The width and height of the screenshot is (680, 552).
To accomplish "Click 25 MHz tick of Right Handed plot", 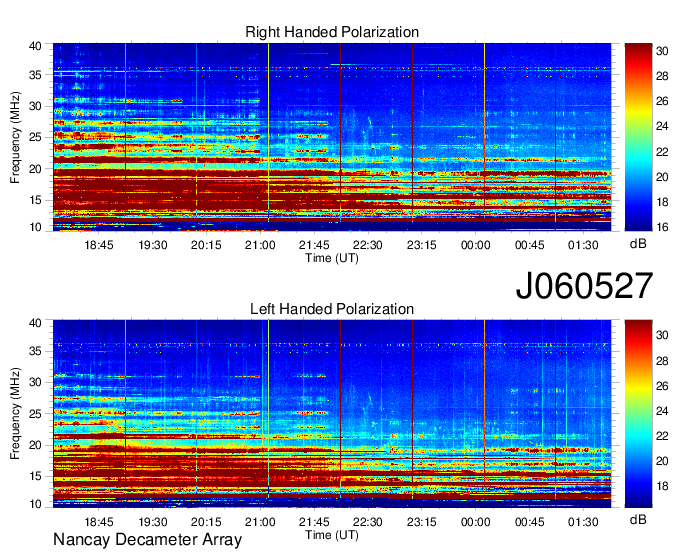I will coord(35,137).
